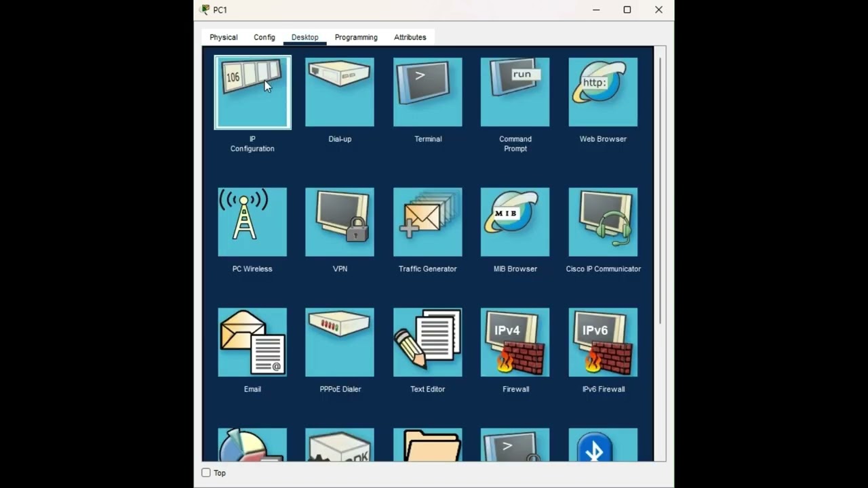868x488 pixels.
Task: Switch to the Physical tab
Action: [224, 37]
